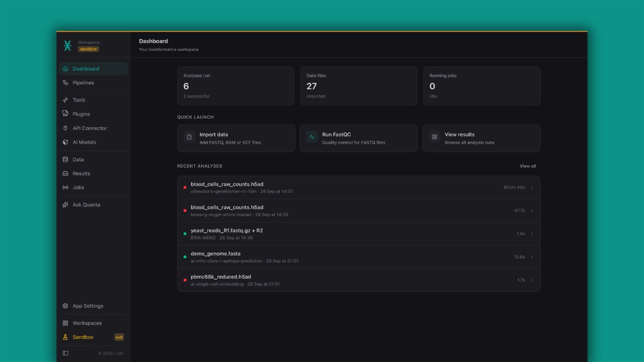644x362 pixels.
Task: Exit sandbox mode via exit badge
Action: pos(119,337)
